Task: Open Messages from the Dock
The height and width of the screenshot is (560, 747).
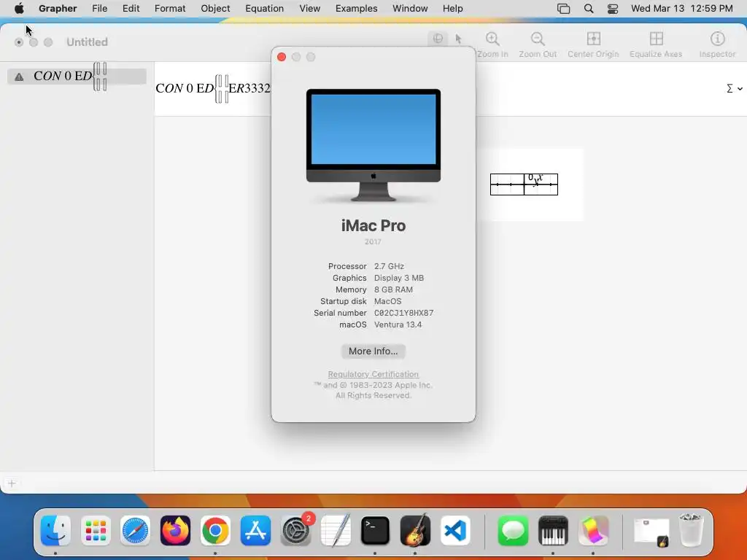Action: pos(513,531)
